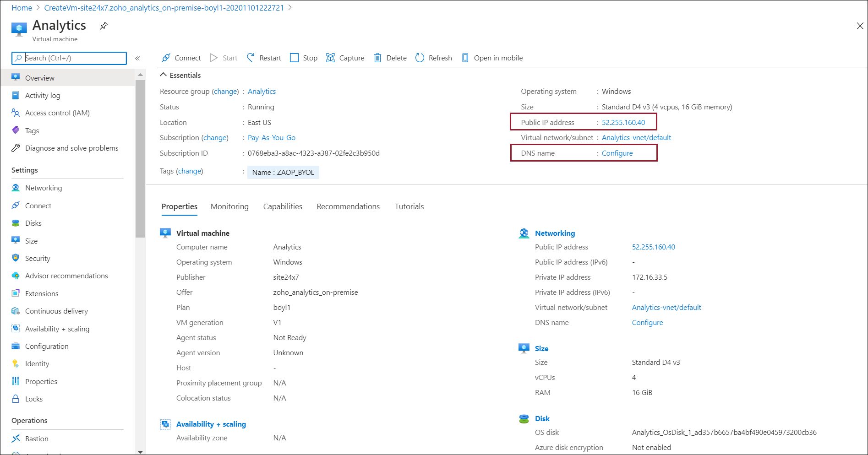The height and width of the screenshot is (455, 868).
Task: Pin the Analytics VM to dashboard
Action: pyautogui.click(x=104, y=26)
